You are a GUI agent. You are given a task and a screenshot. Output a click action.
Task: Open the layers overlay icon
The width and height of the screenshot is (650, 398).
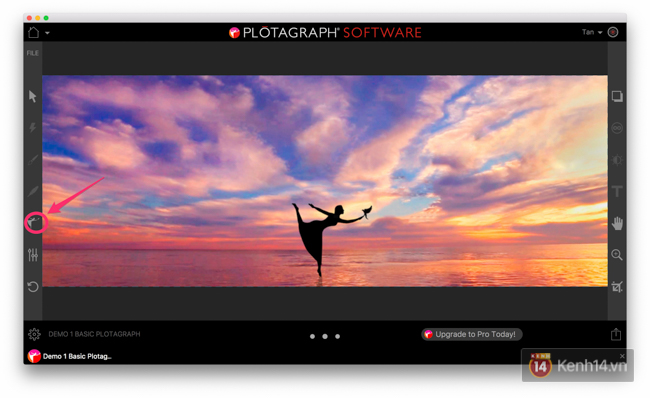(x=617, y=97)
